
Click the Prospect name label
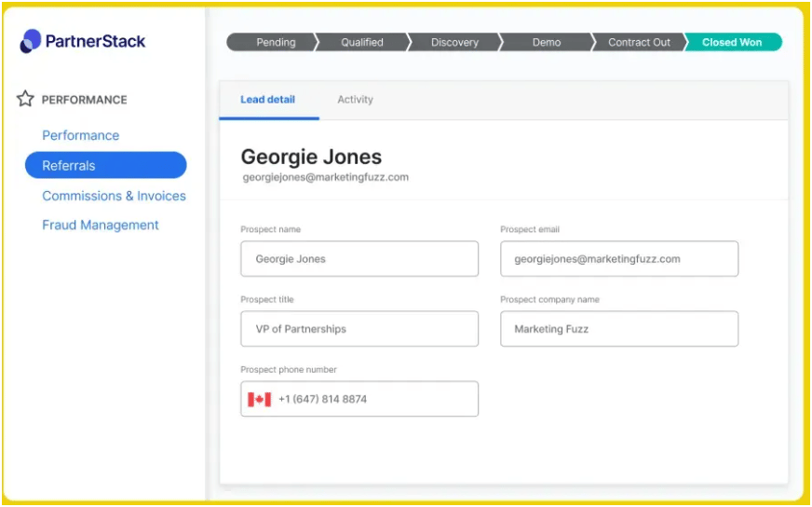(270, 229)
